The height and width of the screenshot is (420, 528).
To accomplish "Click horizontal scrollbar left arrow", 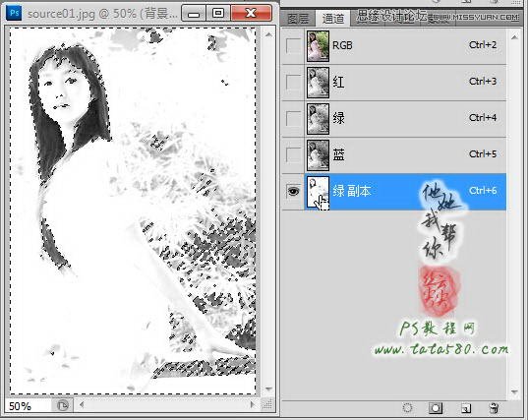I will tap(82, 405).
